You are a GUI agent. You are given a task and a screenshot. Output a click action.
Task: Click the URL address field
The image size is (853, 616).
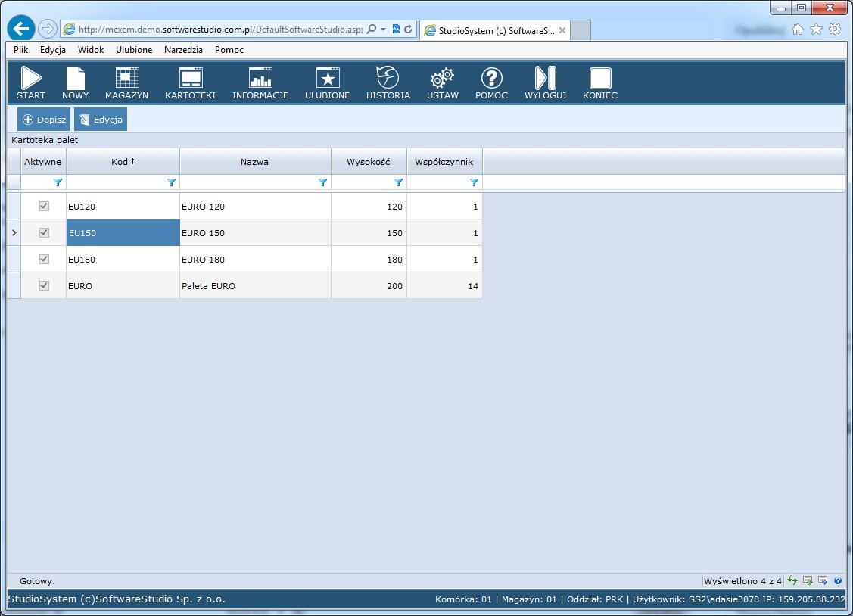click(220, 30)
